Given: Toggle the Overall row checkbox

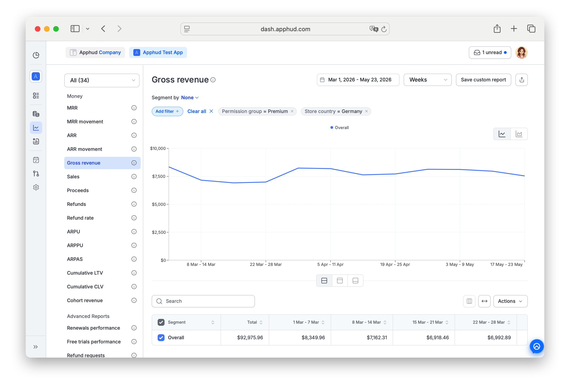Looking at the screenshot, I should click(161, 338).
